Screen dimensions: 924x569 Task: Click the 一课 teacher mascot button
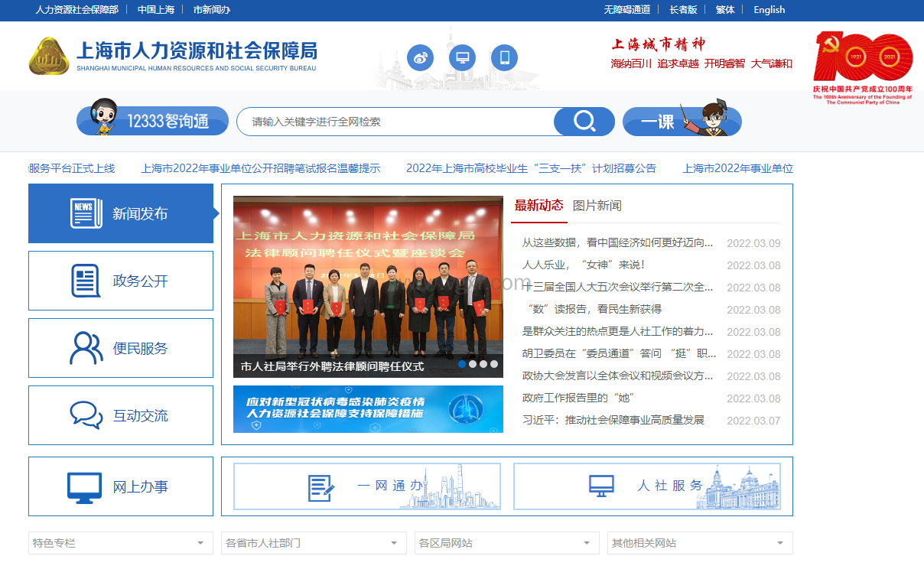(682, 122)
